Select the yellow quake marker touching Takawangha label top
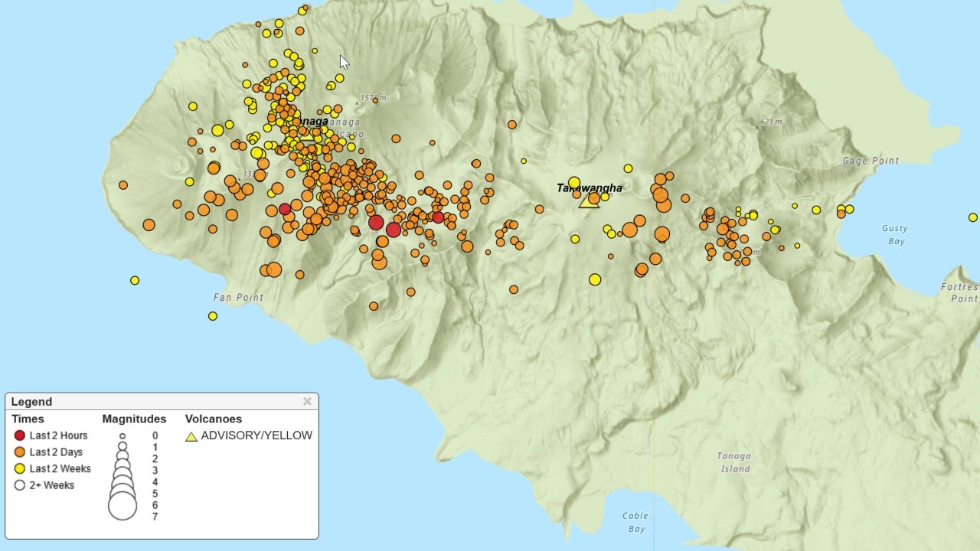 click(574, 182)
